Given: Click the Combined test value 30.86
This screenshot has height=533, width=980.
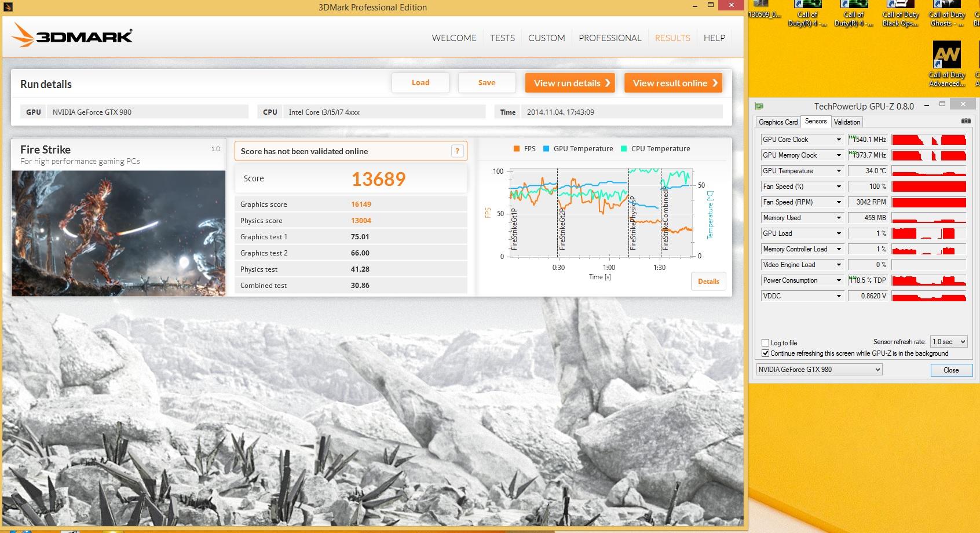Looking at the screenshot, I should coord(360,286).
